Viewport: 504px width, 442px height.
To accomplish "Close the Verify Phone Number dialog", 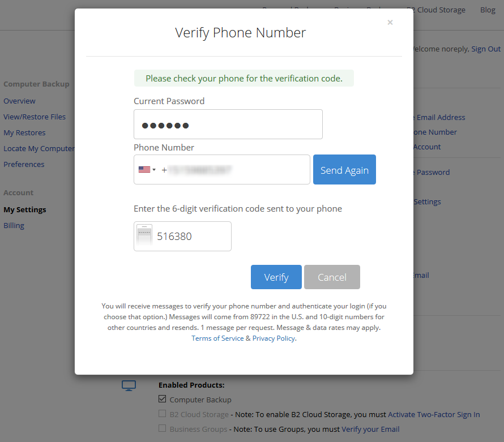I will tap(390, 23).
